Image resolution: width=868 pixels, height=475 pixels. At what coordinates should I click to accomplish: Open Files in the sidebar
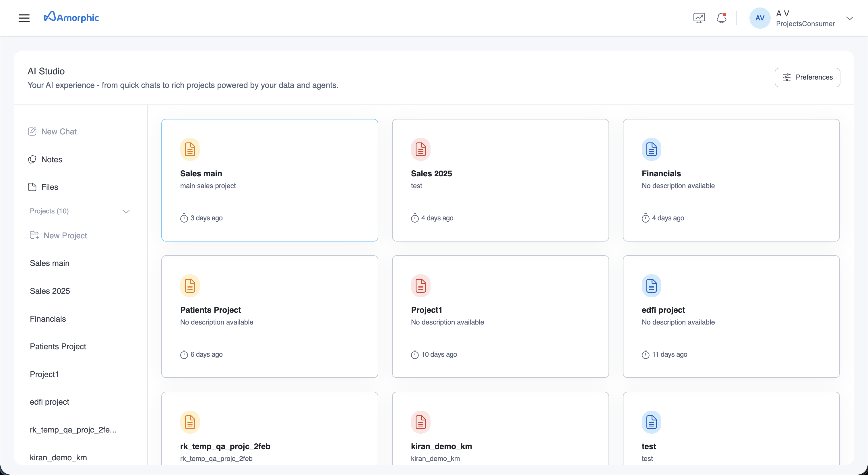50,187
